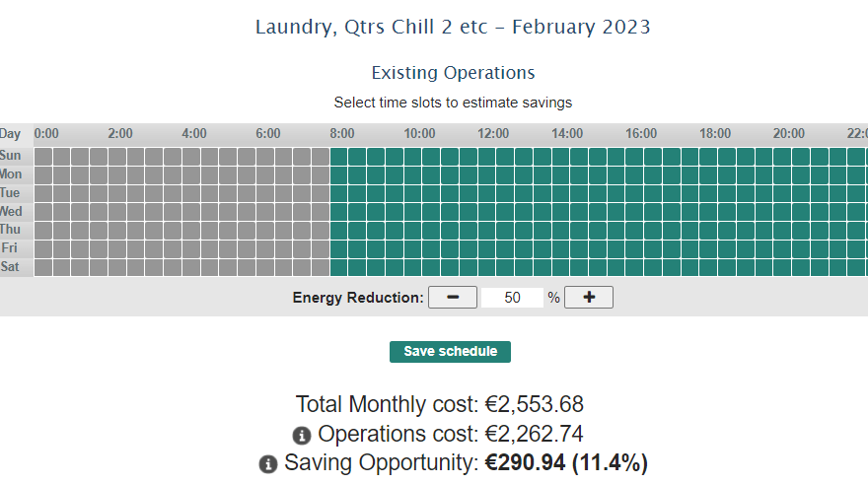The height and width of the screenshot is (484, 868).
Task: Click the 6:00 column header
Action: pyautogui.click(x=267, y=134)
